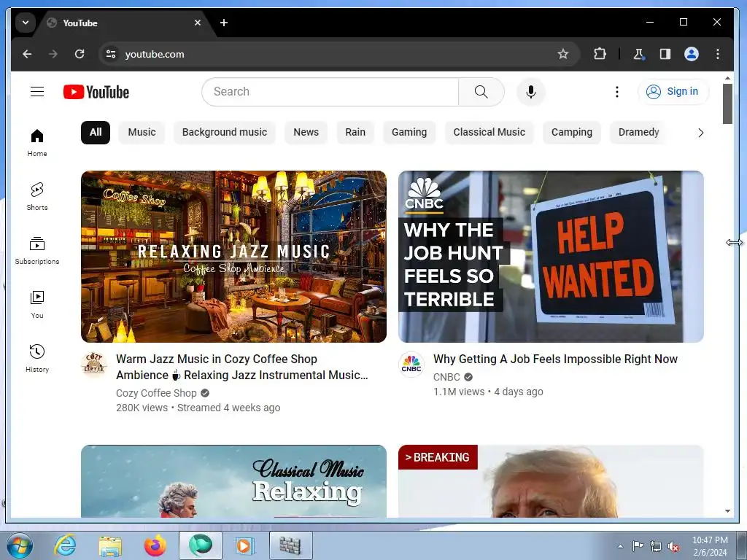747x560 pixels.
Task: Bookmark this page with star icon
Action: [563, 54]
